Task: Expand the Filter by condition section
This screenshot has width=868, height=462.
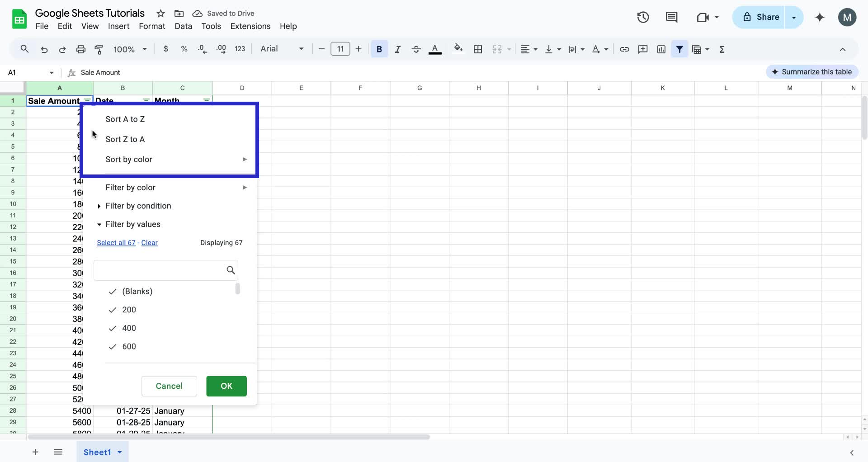Action: [138, 206]
